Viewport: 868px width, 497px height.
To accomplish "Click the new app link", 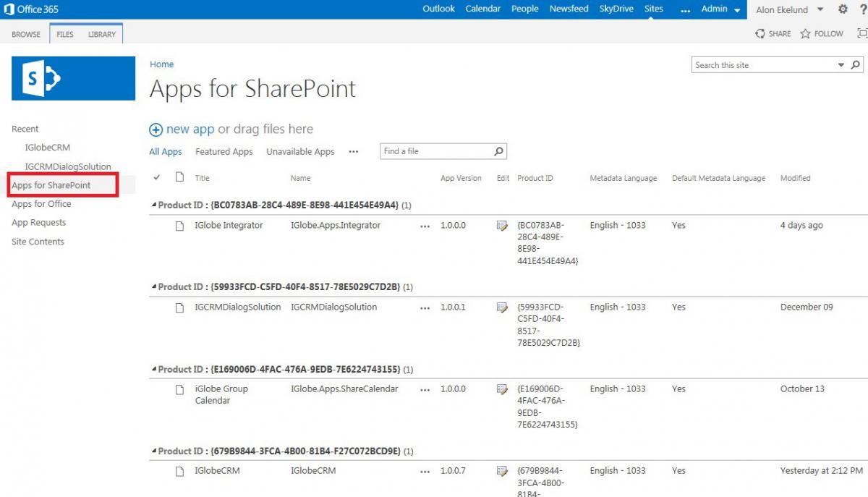I will (x=190, y=129).
